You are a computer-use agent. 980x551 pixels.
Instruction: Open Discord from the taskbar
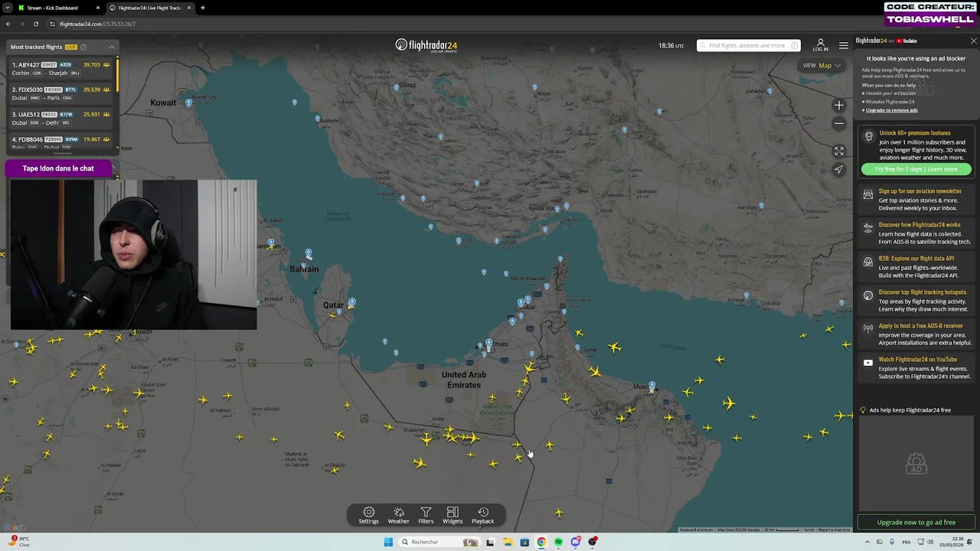576,542
